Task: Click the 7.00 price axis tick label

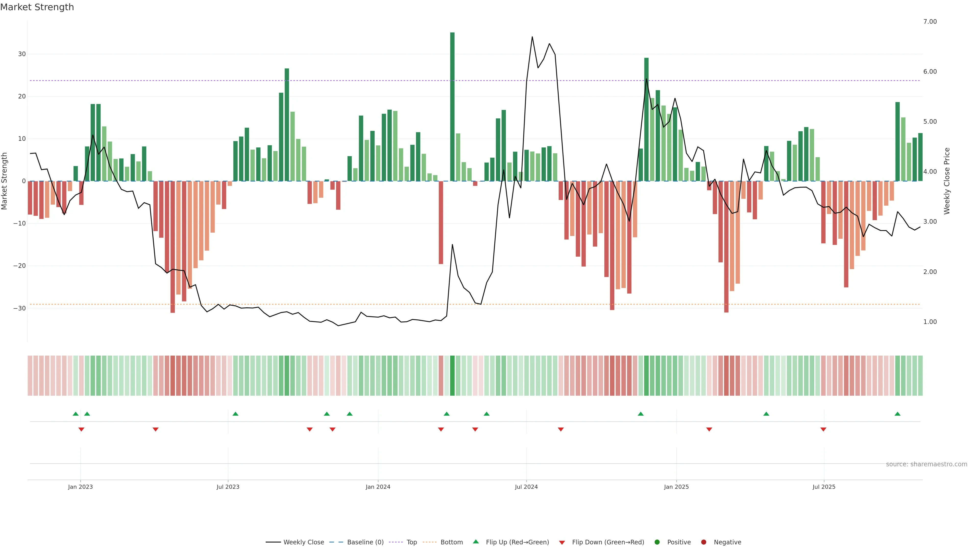Action: pyautogui.click(x=930, y=22)
